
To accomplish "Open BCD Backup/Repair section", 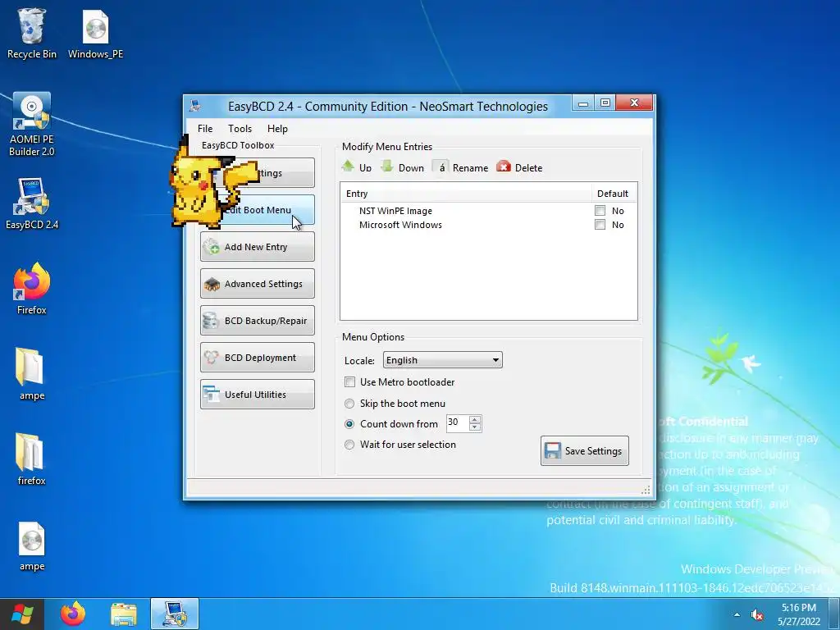I will tap(257, 321).
